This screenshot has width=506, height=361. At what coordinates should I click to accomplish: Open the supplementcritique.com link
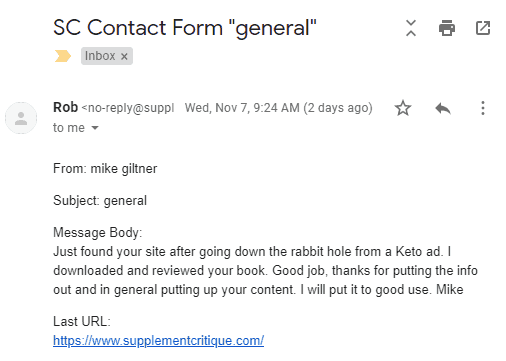(x=158, y=341)
